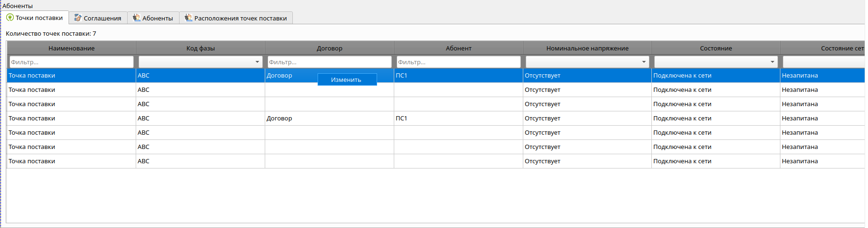
Task: Click the Соглашения tab icon
Action: tap(78, 18)
